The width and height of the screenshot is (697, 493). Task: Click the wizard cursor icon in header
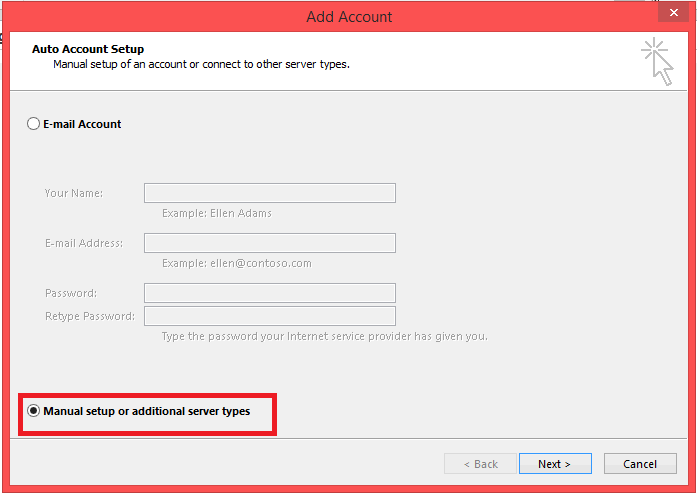point(657,62)
